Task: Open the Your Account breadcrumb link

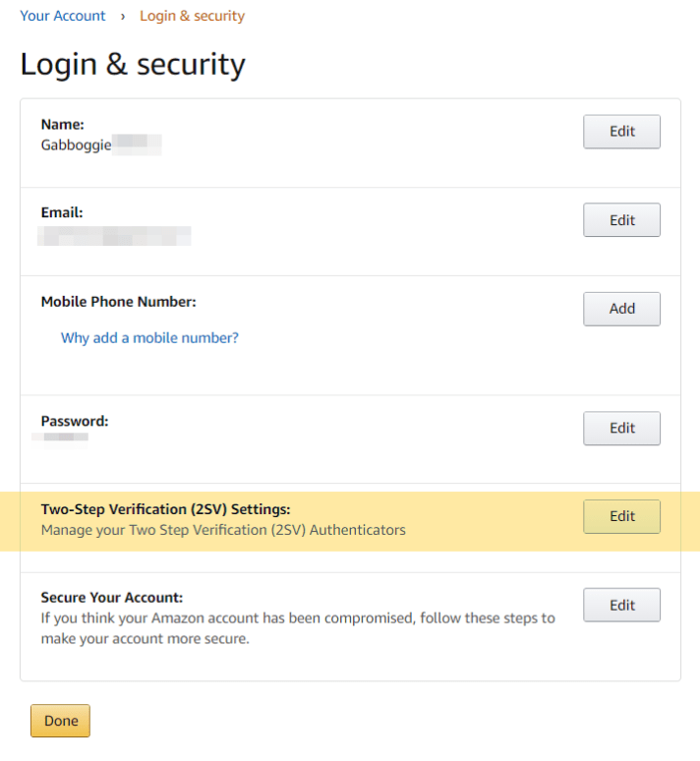Action: (x=63, y=16)
